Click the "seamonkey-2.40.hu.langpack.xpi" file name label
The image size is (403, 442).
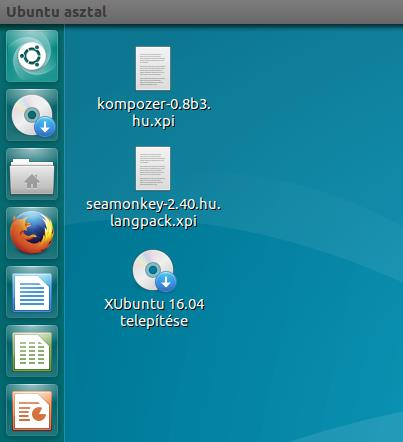153,212
